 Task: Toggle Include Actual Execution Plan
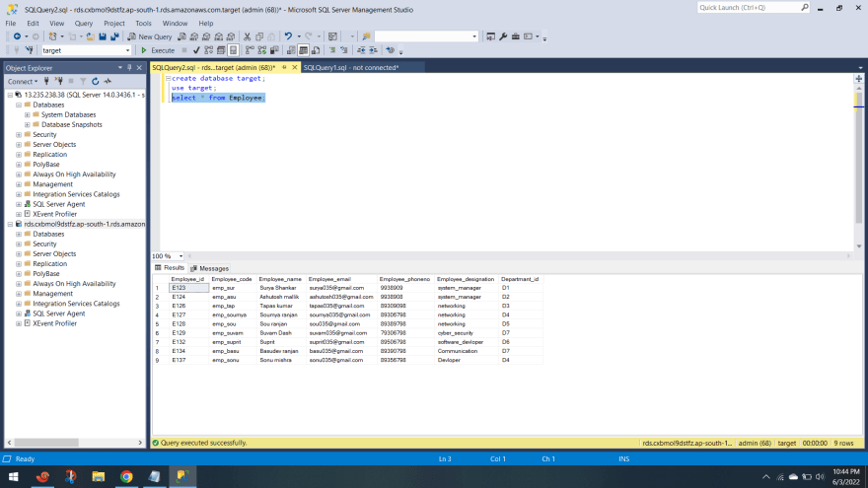click(250, 50)
